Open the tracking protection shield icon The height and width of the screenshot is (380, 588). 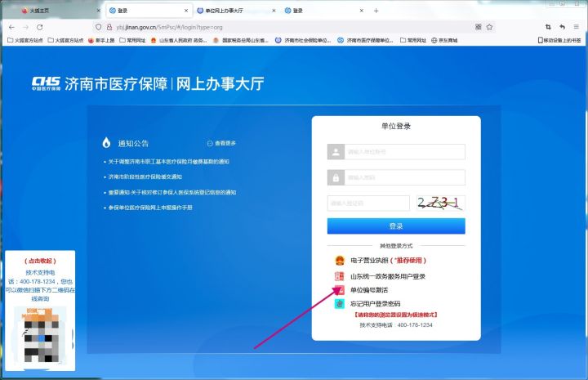[x=98, y=27]
